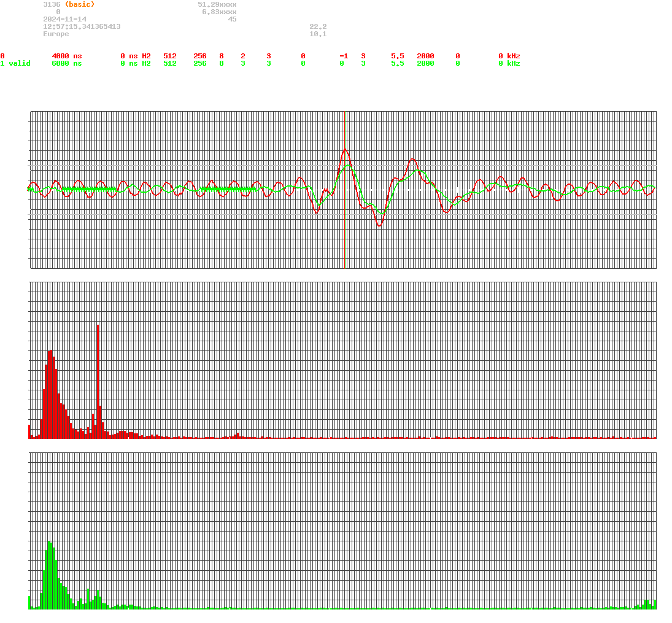The height and width of the screenshot is (623, 672).
Task: Click the red 2000 value
Action: pyautogui.click(x=425, y=56)
